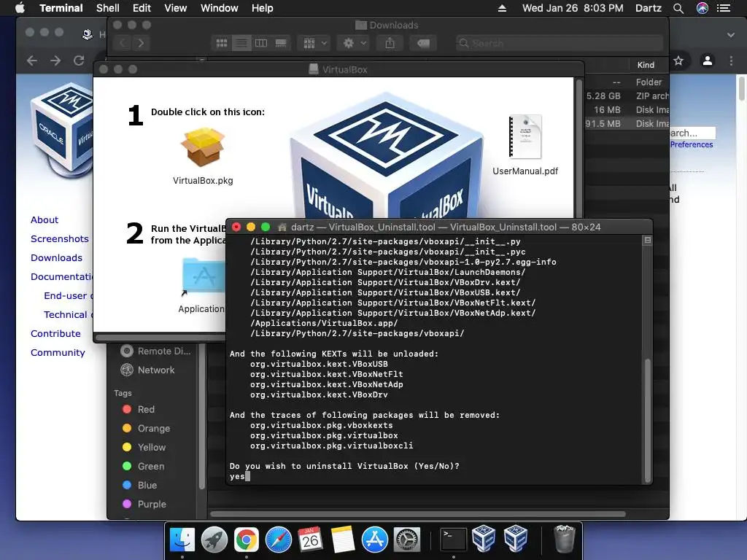
Task: Switch Finder Downloads window to gallery view
Action: (281, 43)
